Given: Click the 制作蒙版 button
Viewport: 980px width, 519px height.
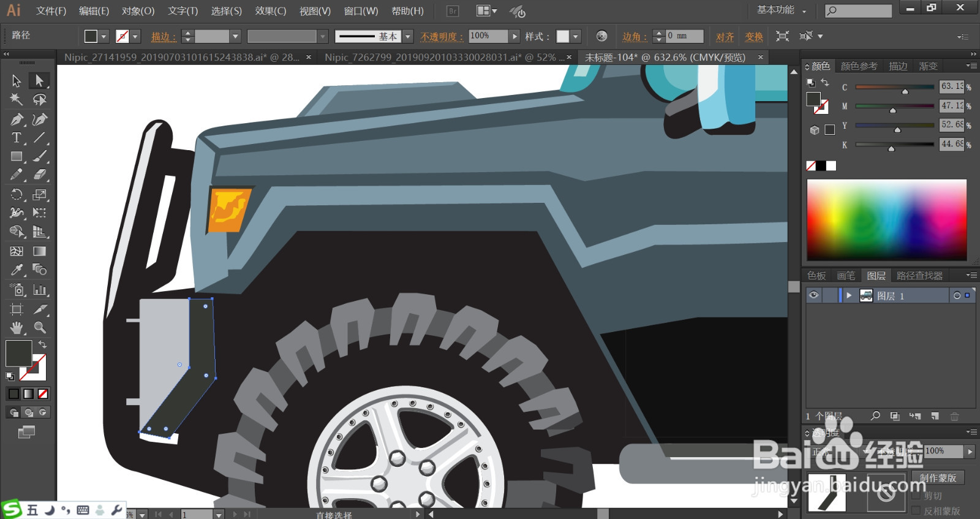Looking at the screenshot, I should (x=938, y=477).
